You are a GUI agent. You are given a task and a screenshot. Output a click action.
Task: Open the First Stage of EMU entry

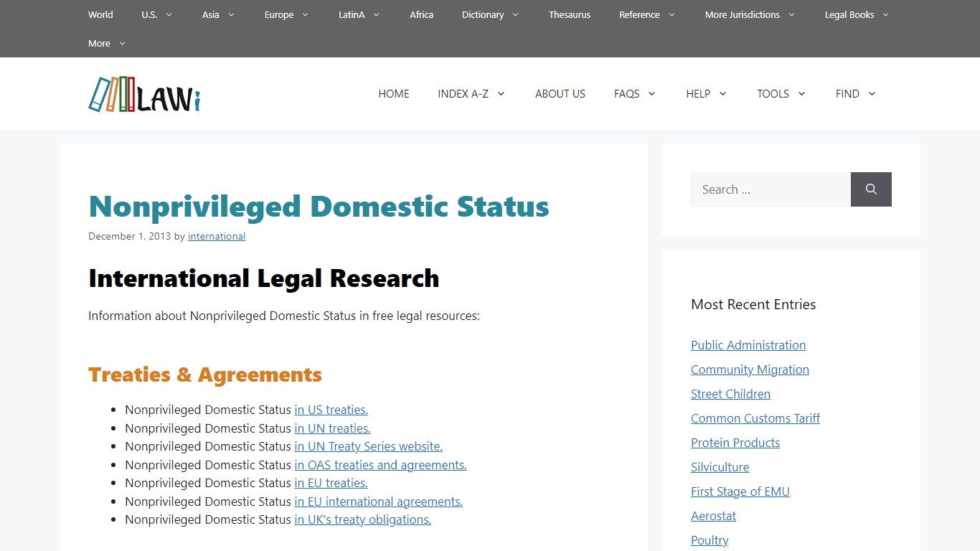tap(740, 491)
